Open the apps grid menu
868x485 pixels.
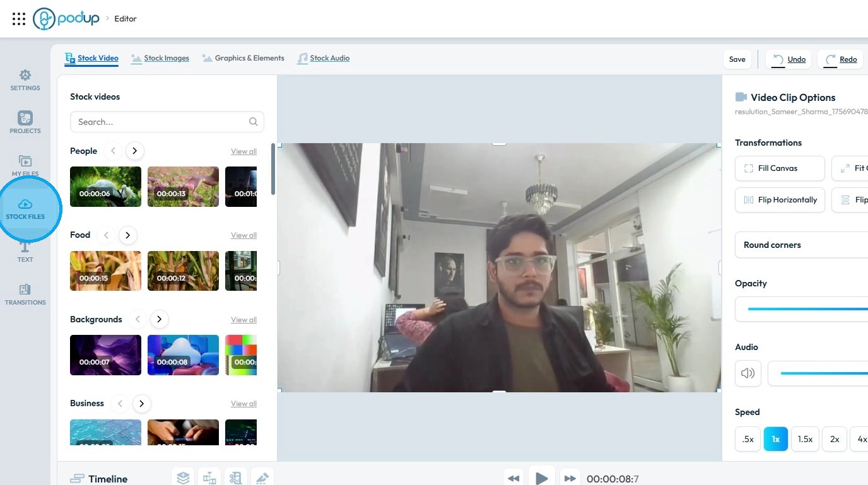point(19,19)
